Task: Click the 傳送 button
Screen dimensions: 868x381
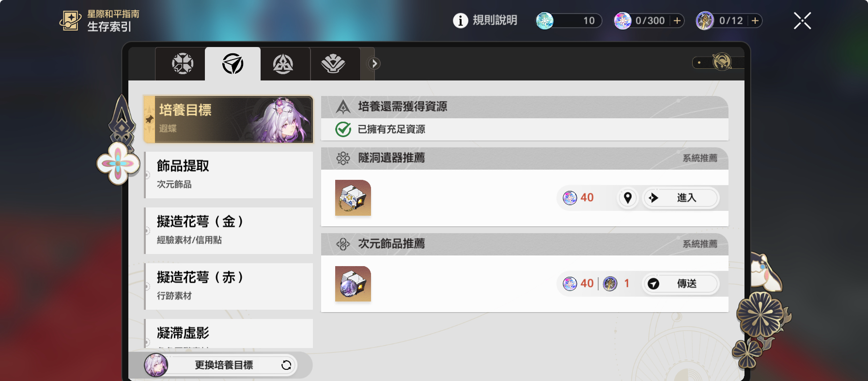Action: (681, 284)
